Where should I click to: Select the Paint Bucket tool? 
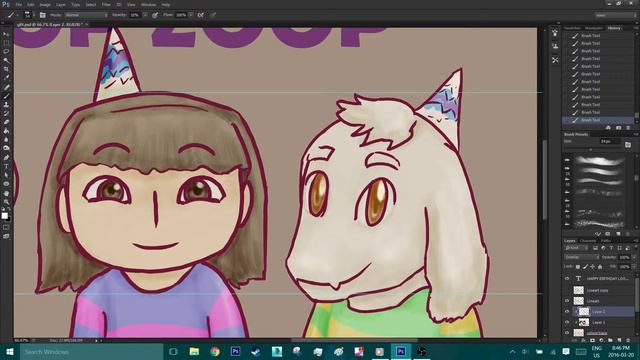coord(6,131)
